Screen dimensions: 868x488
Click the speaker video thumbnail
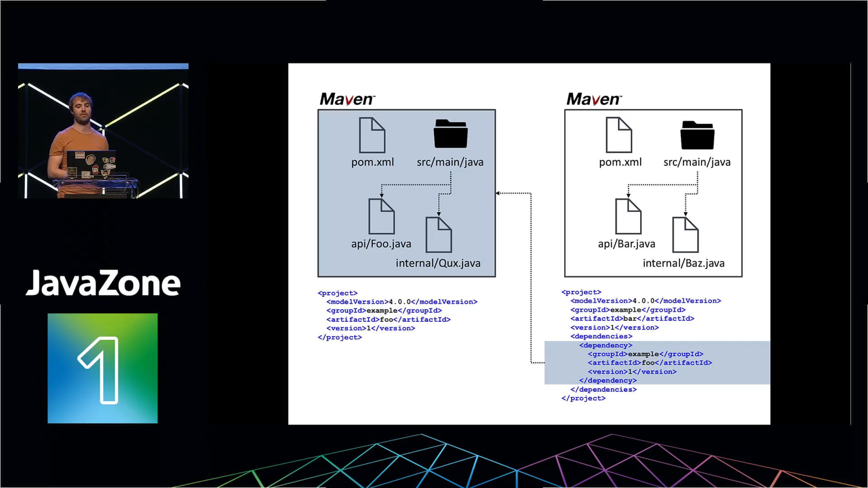coord(103,131)
